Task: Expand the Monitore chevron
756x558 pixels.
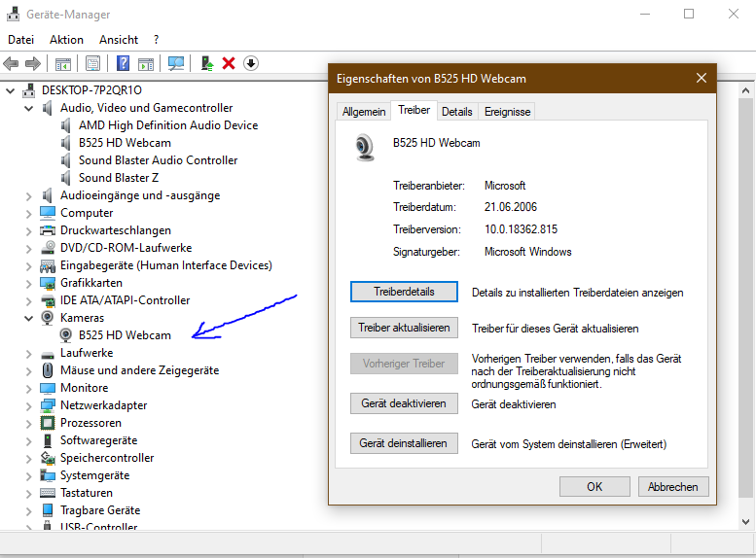Action: point(29,389)
